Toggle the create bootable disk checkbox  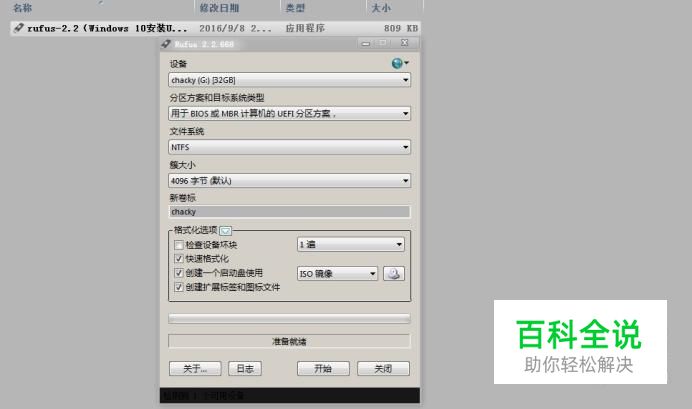[179, 273]
